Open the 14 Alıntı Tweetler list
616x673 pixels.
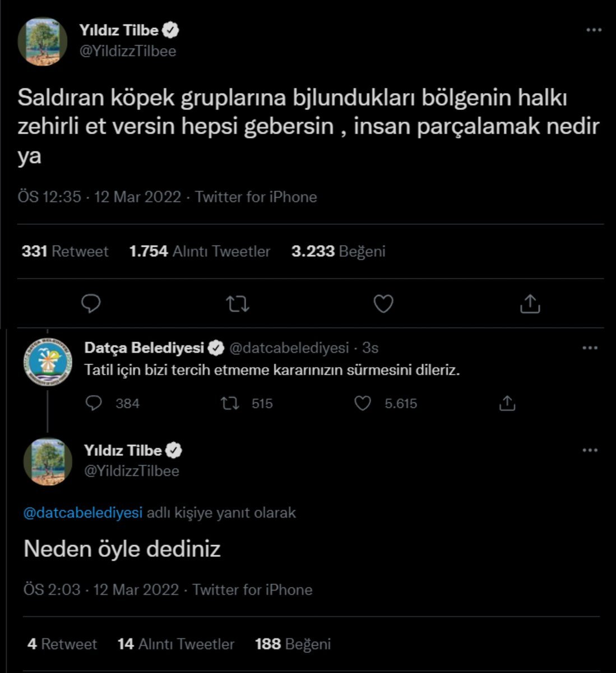click(175, 644)
